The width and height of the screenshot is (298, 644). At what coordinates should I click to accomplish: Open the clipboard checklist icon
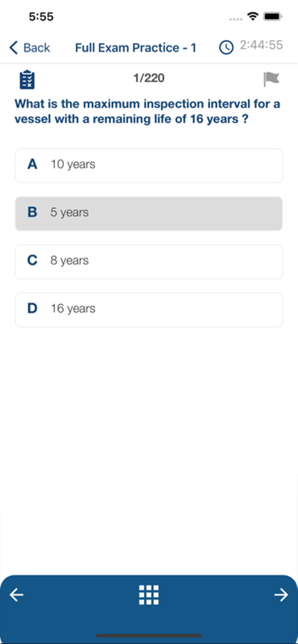point(27,79)
